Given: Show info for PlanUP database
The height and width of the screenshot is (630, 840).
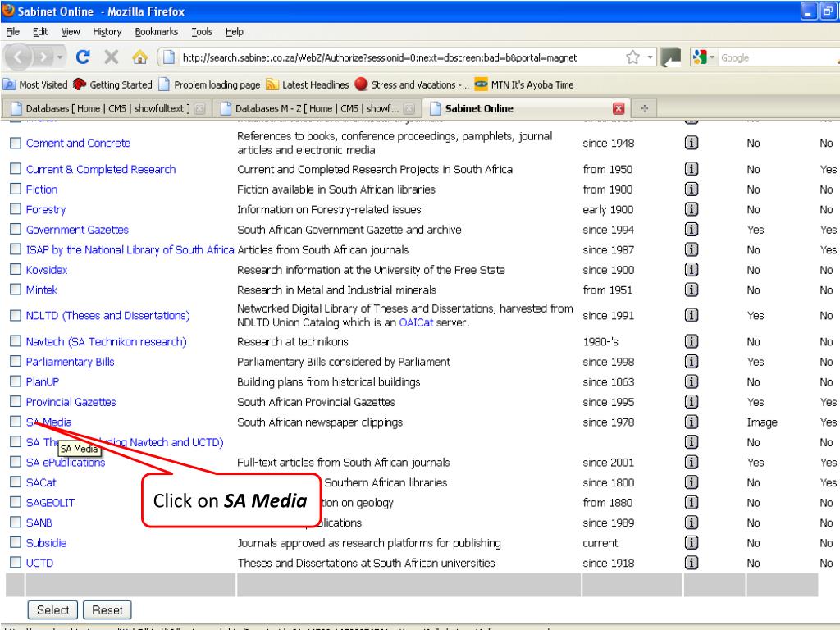Looking at the screenshot, I should click(691, 381).
